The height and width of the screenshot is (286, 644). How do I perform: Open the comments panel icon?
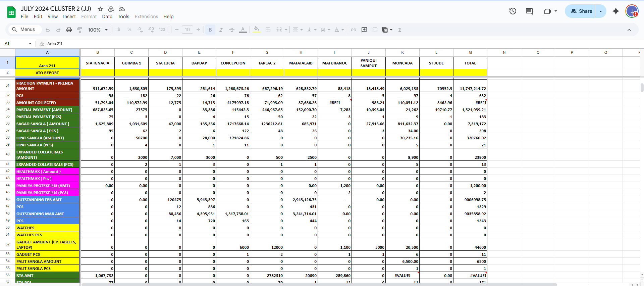(529, 11)
